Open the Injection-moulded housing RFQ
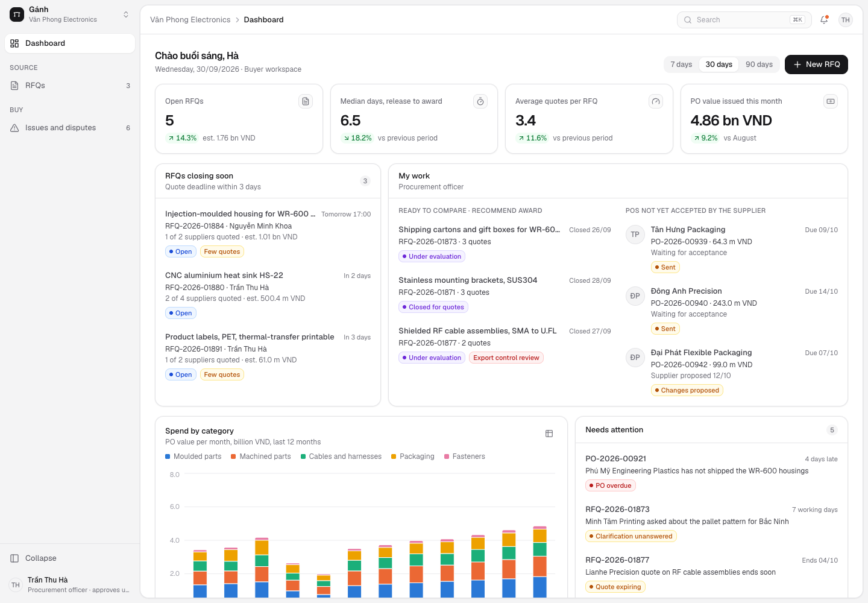 pos(268,233)
